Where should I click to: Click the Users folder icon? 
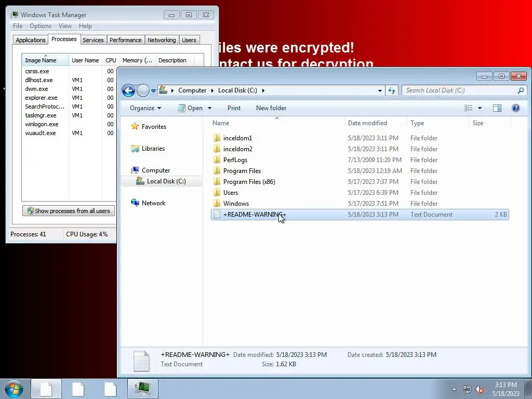pos(217,192)
